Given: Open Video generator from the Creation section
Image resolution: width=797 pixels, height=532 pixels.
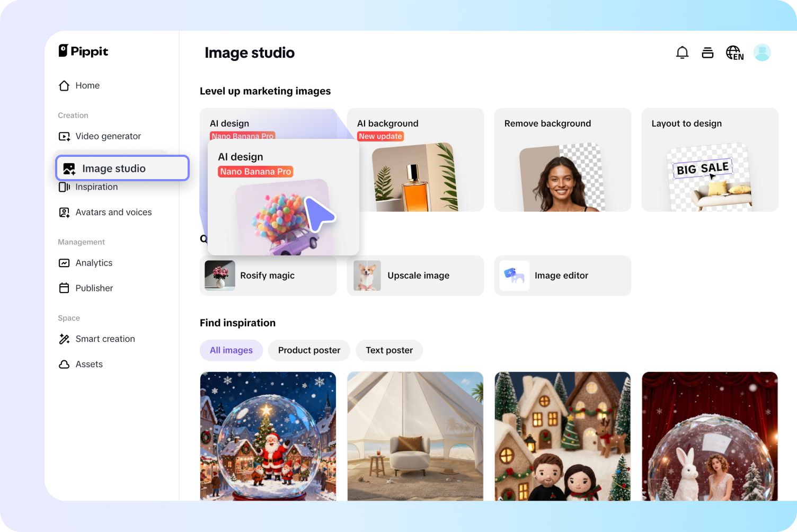Looking at the screenshot, I should click(108, 136).
